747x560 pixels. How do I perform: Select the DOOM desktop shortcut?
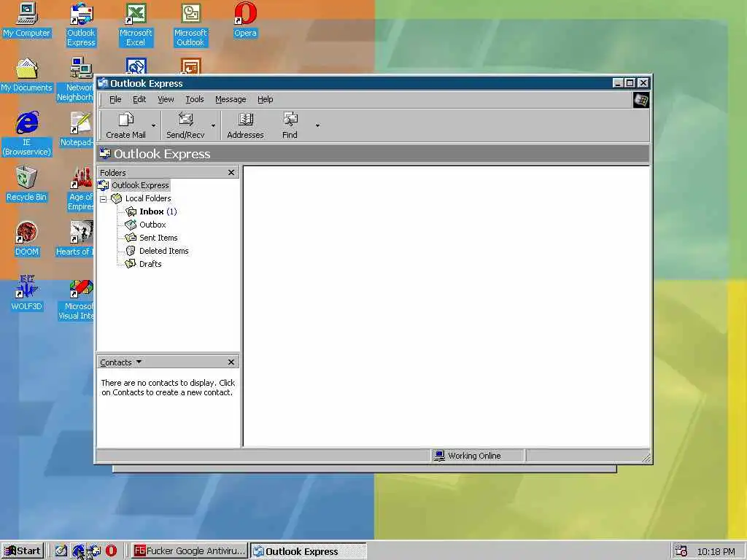[26, 239]
